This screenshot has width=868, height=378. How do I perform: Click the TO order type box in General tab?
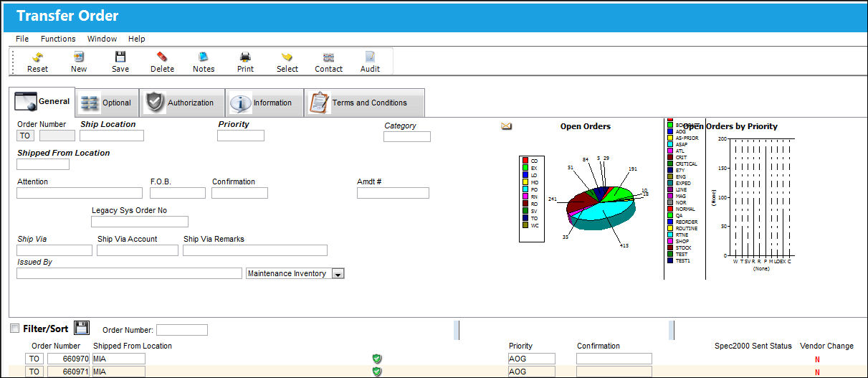[26, 136]
